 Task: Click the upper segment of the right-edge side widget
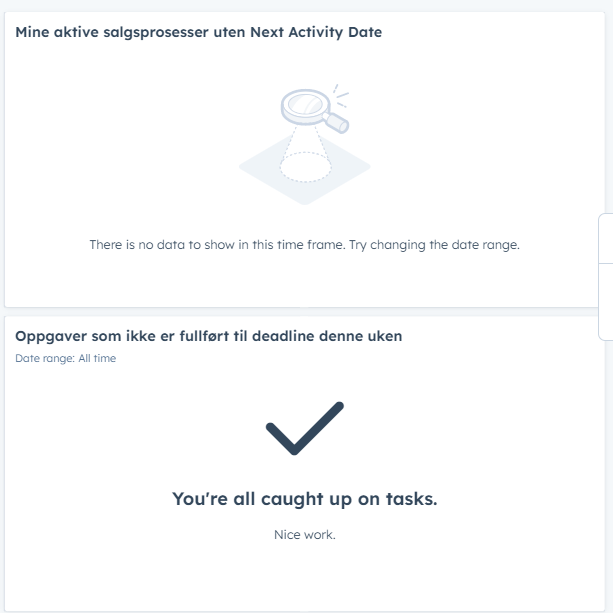606,238
